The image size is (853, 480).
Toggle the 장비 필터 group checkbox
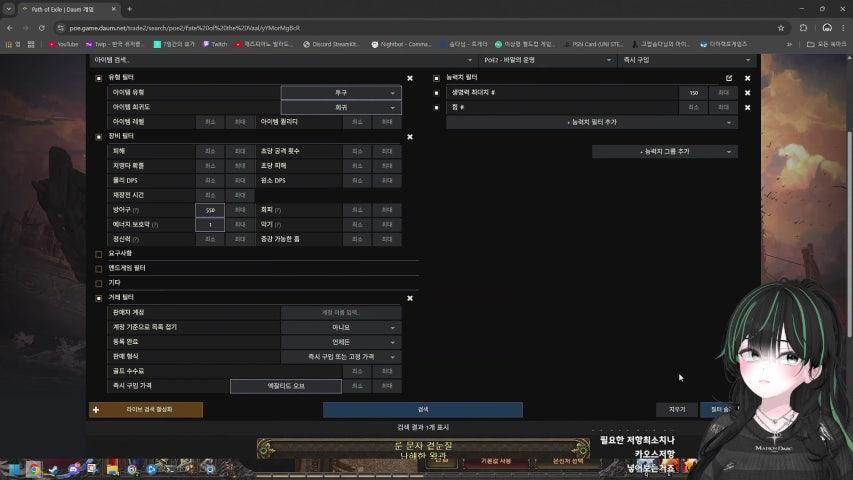[x=98, y=137]
